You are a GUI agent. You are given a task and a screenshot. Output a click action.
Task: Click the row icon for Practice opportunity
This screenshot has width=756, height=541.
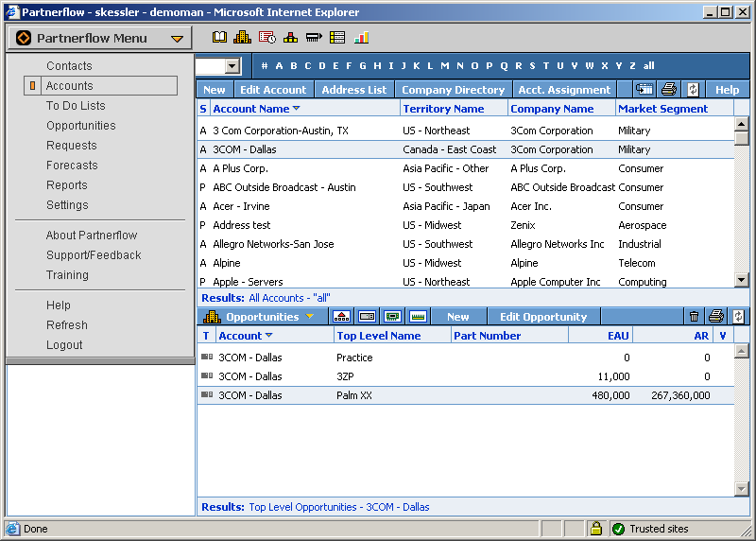click(207, 357)
